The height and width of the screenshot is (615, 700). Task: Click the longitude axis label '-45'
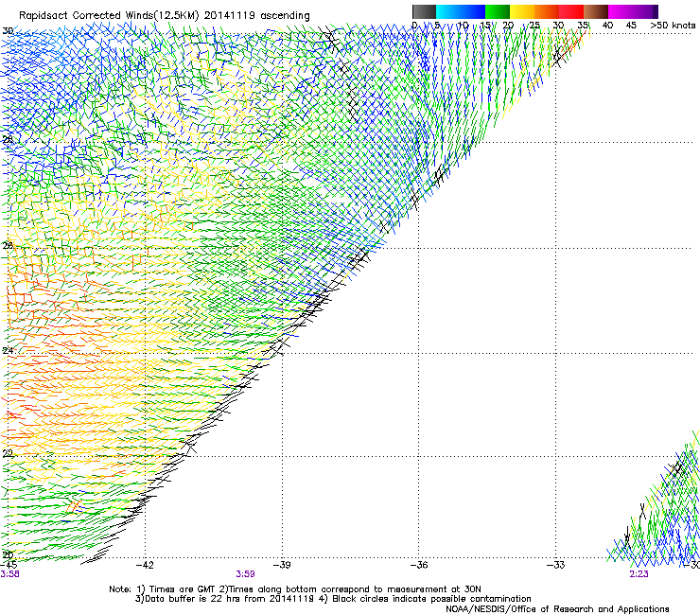(x=9, y=565)
